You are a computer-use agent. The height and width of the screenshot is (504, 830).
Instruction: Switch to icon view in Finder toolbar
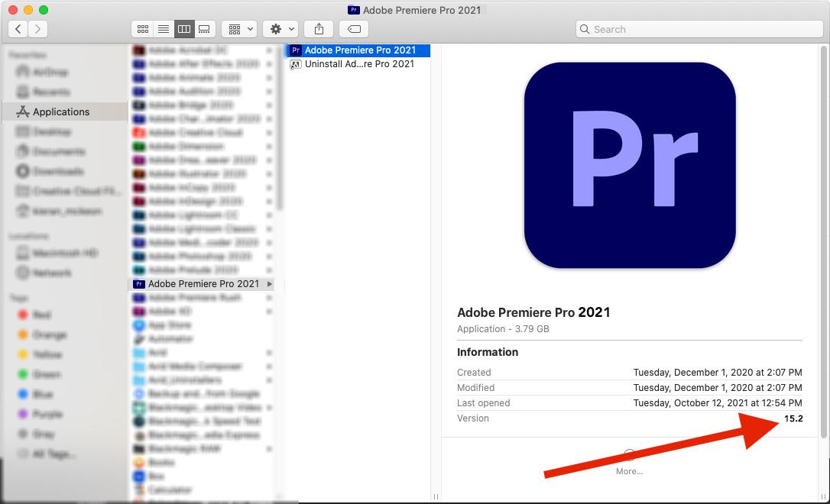click(142, 29)
